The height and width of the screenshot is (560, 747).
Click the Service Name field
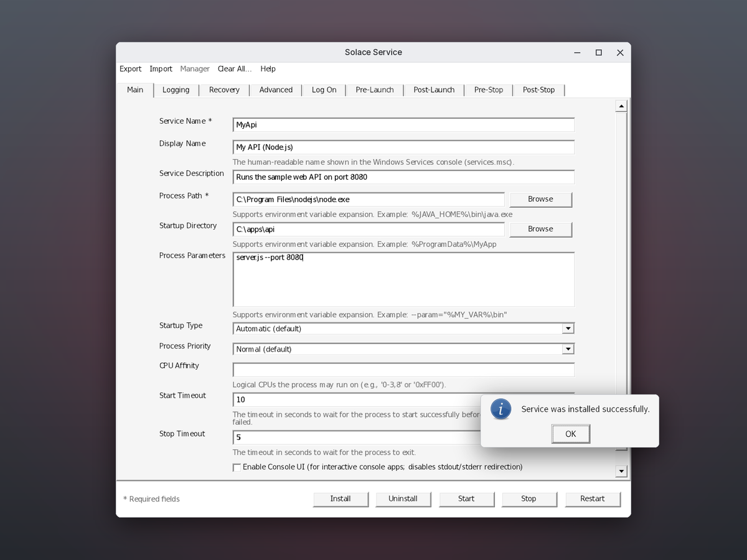[x=403, y=125]
